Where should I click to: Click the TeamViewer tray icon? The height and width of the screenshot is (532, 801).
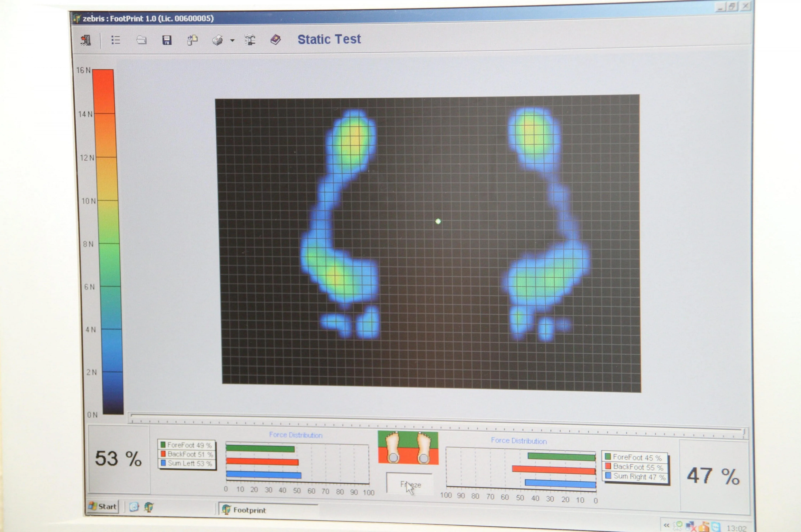716,527
